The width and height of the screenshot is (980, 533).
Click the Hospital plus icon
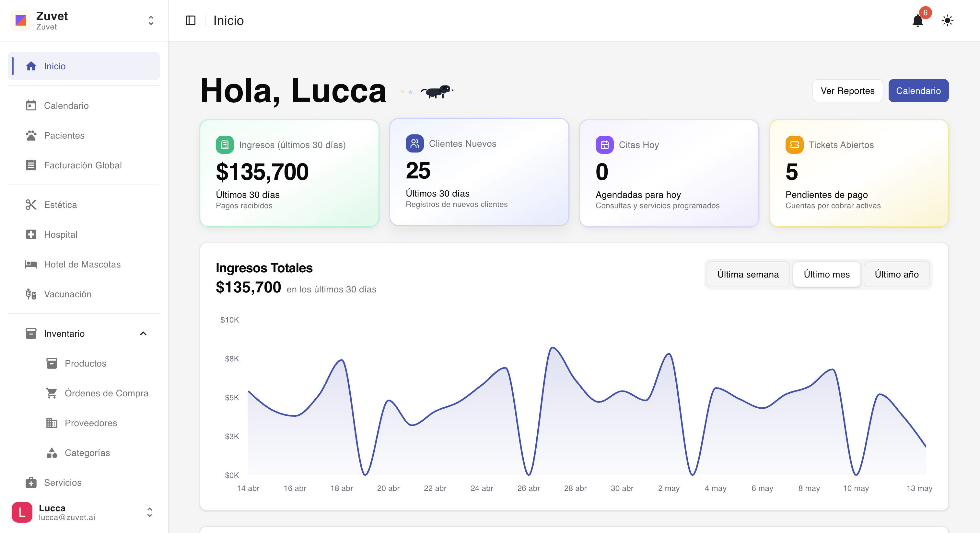31,234
